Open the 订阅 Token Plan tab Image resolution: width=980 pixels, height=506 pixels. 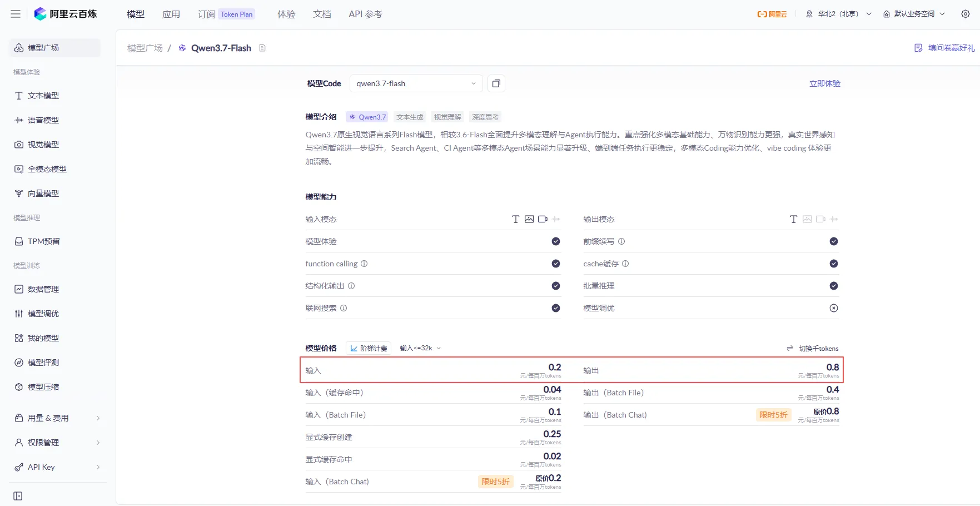[226, 14]
